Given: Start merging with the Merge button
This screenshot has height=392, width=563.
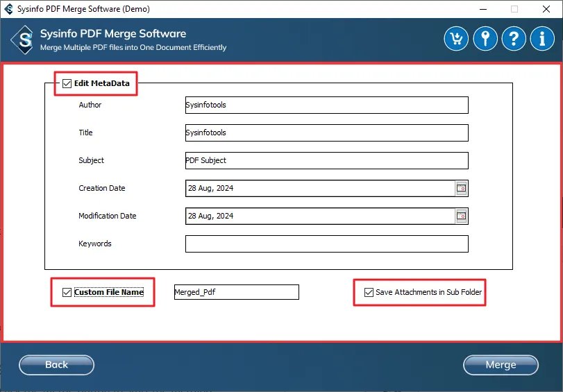Looking at the screenshot, I should coord(501,365).
